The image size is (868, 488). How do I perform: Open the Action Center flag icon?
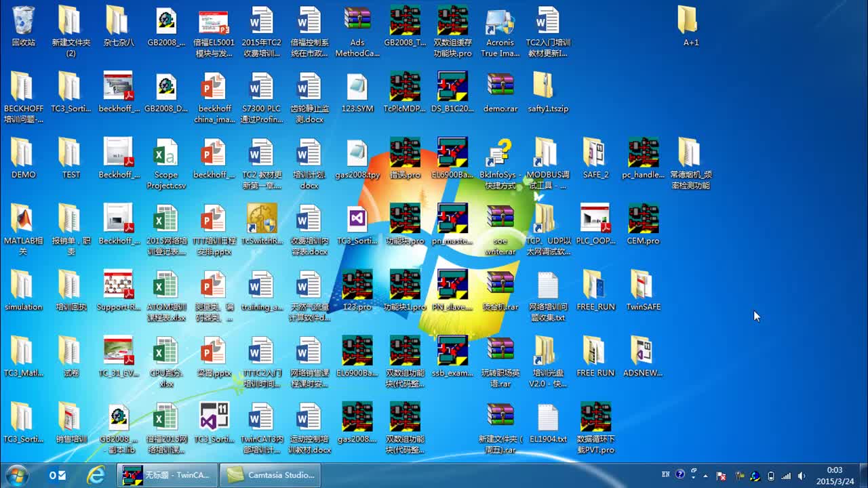coord(722,476)
